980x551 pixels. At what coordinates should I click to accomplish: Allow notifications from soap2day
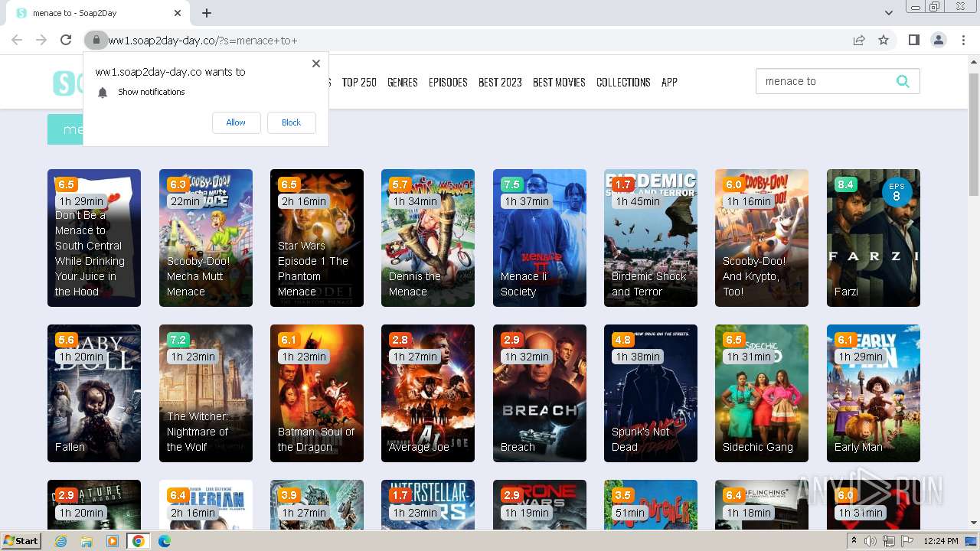(236, 122)
